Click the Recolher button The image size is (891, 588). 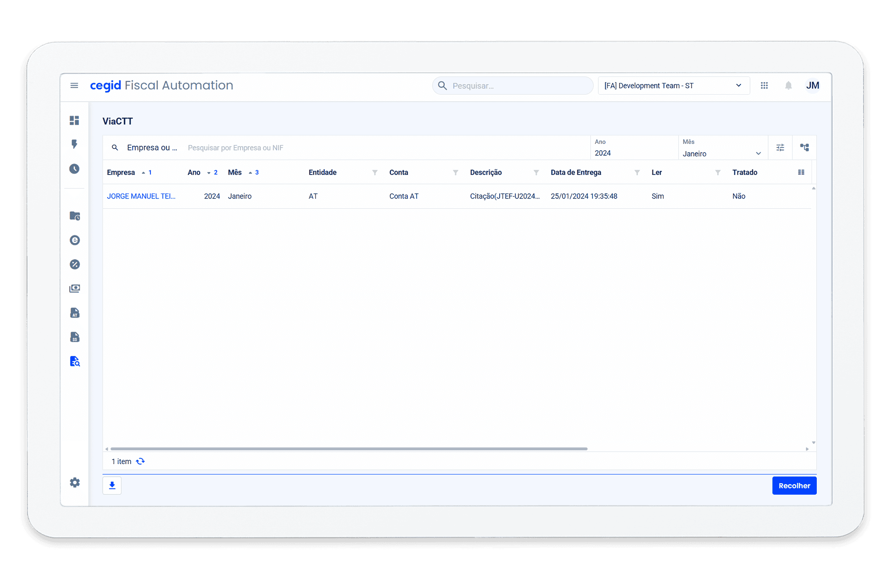tap(794, 486)
